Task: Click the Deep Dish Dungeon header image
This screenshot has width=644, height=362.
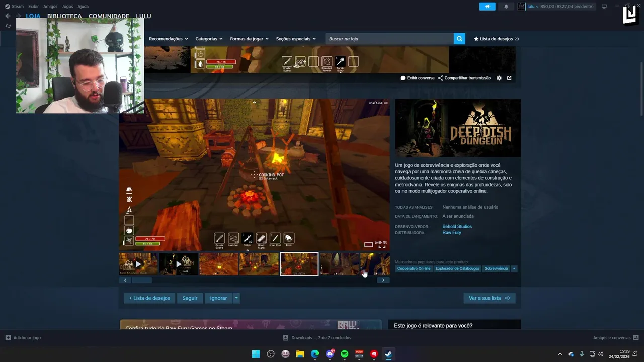Action: tap(458, 128)
